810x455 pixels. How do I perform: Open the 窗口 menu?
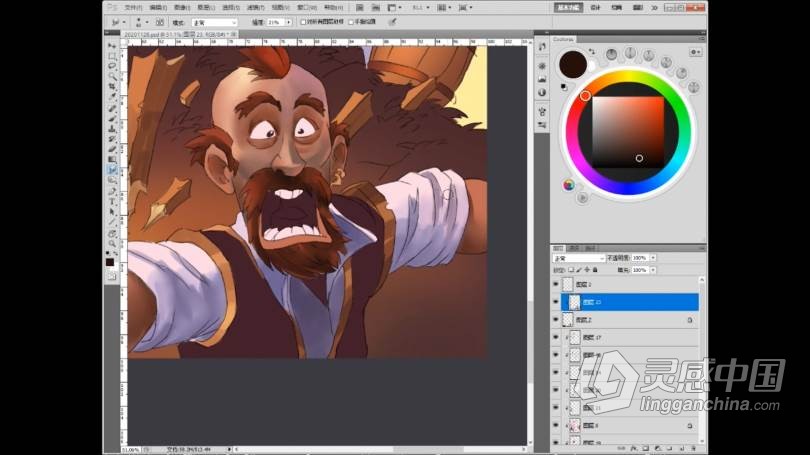pyautogui.click(x=307, y=8)
